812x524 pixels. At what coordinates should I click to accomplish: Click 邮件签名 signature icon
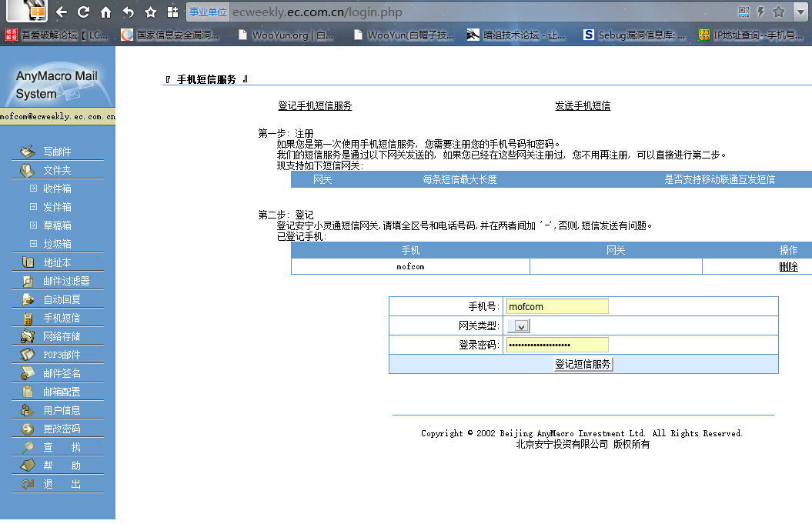pyautogui.click(x=28, y=373)
